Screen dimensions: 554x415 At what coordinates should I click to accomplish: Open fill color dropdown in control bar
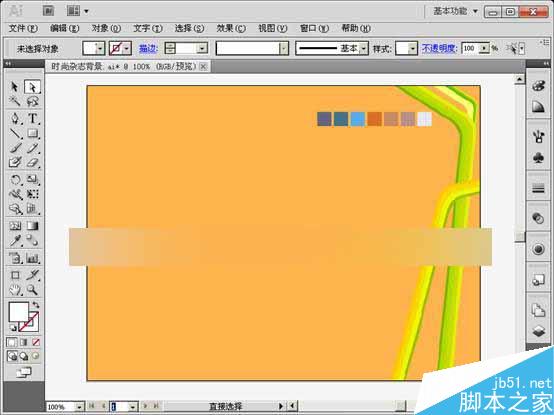(x=100, y=49)
